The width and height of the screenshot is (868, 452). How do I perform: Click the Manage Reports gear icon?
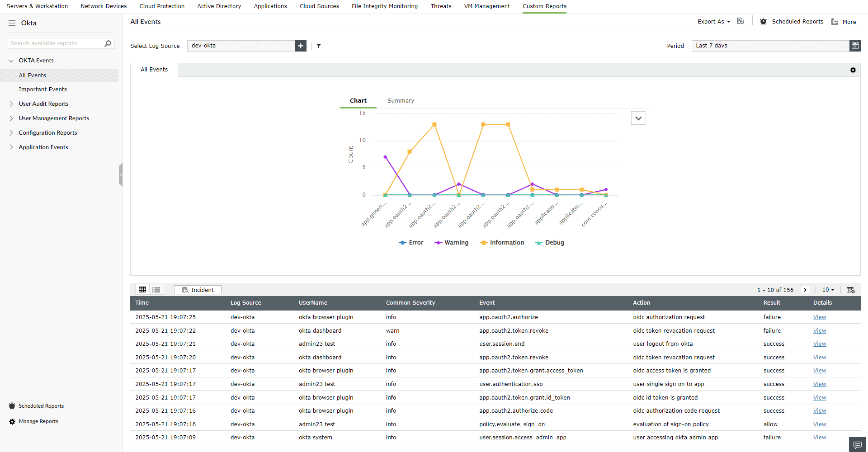tap(12, 421)
